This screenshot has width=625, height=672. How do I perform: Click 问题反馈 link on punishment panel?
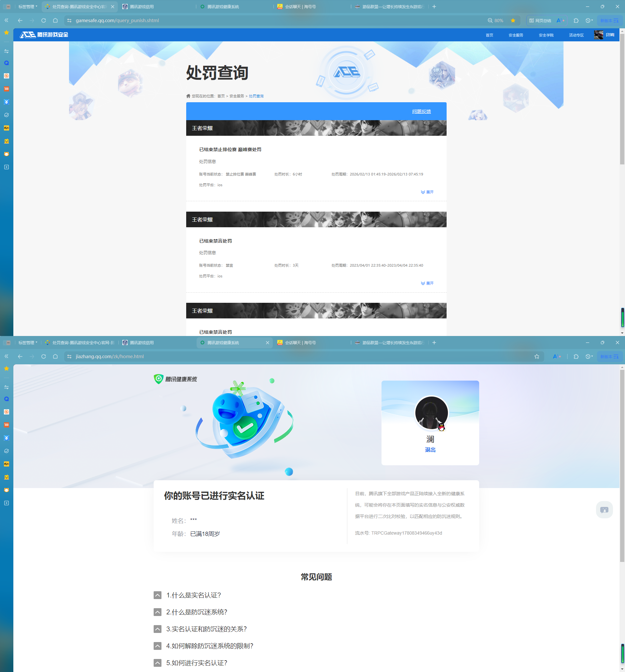click(x=421, y=111)
